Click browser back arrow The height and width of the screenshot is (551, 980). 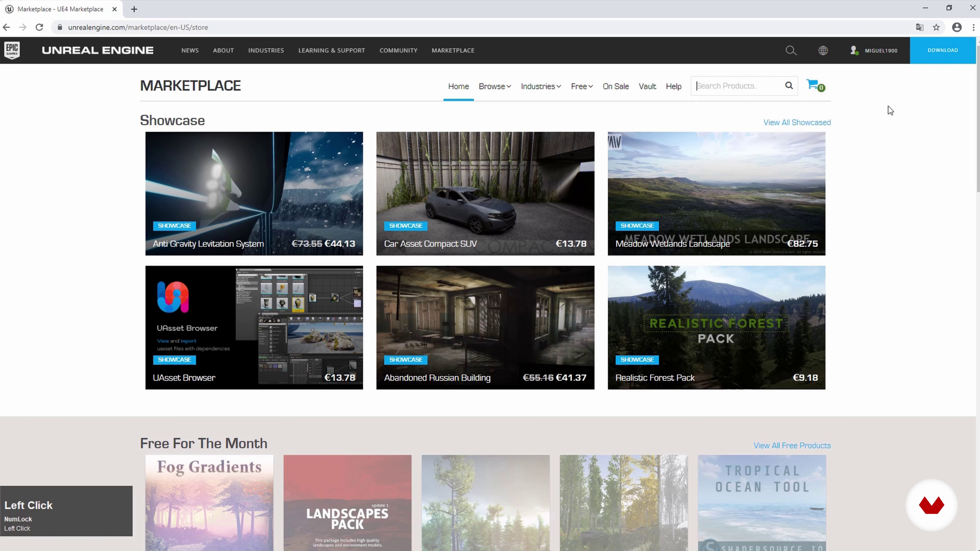(x=6, y=27)
